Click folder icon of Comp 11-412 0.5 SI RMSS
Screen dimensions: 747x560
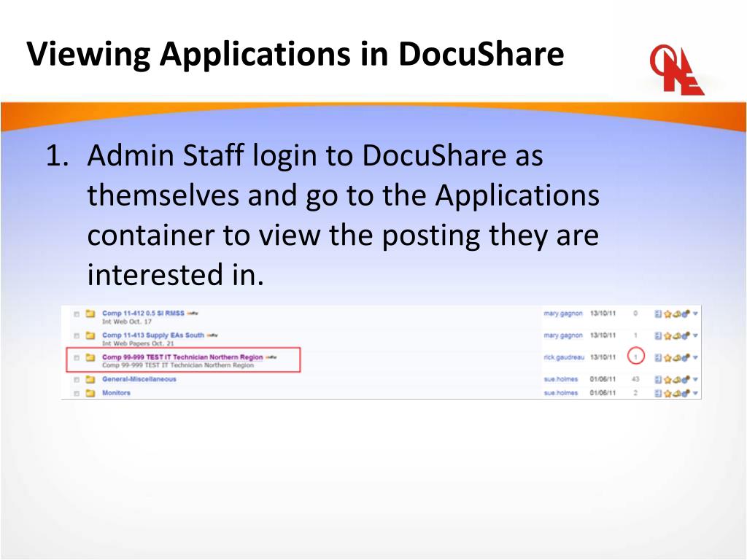pos(90,314)
